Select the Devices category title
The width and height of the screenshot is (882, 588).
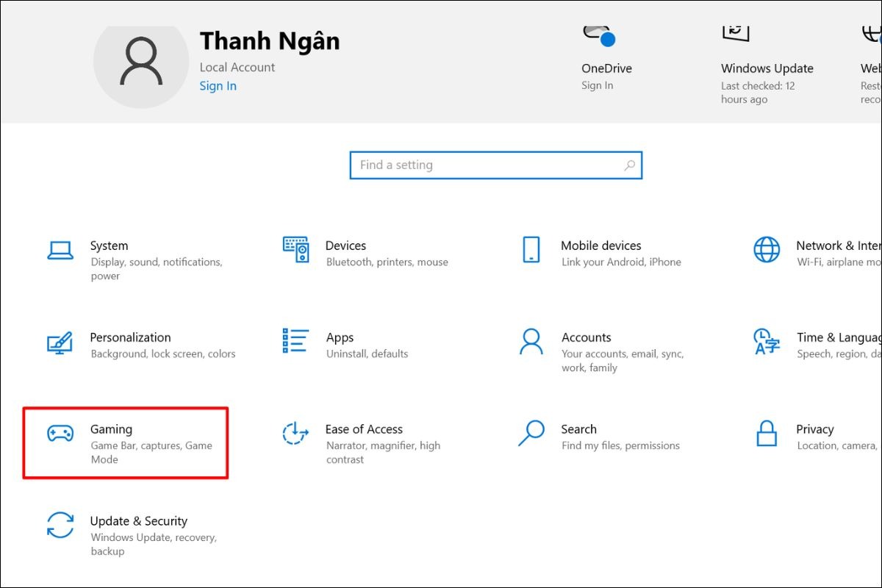click(x=345, y=245)
